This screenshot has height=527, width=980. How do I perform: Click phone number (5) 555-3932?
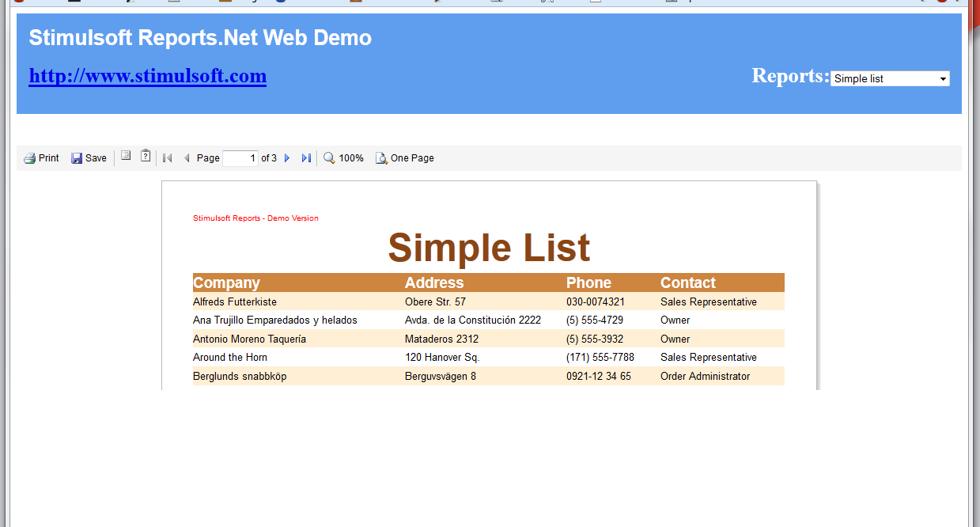tap(595, 339)
